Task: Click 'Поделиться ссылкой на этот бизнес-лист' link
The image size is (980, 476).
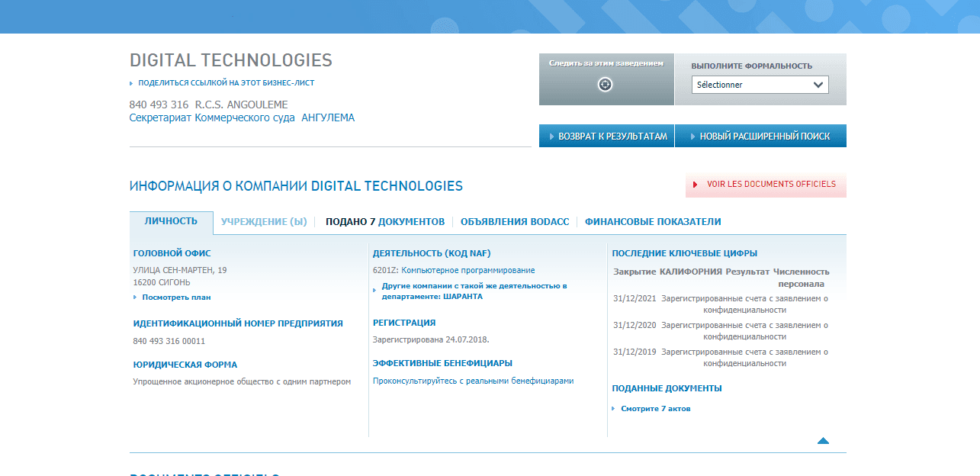Action: [x=226, y=82]
